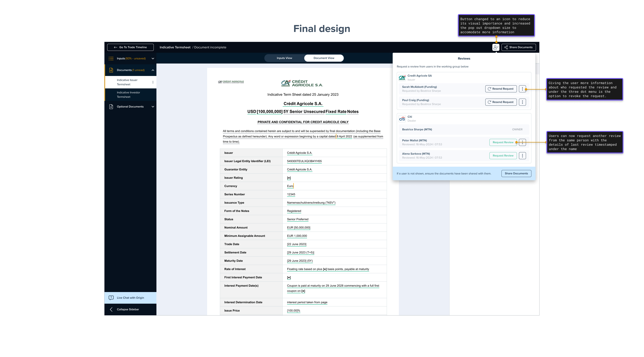Expand the Optional Documents section

pos(153,107)
